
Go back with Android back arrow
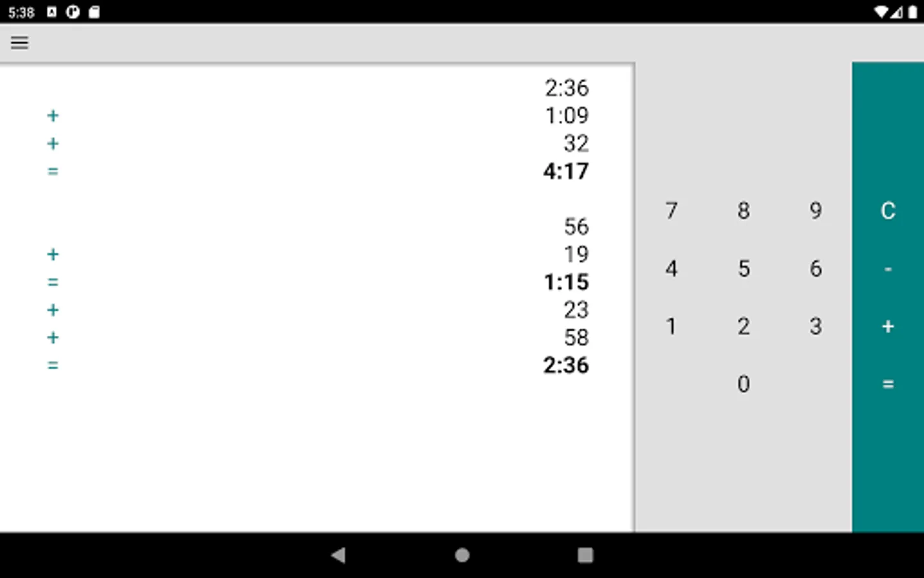tap(339, 555)
